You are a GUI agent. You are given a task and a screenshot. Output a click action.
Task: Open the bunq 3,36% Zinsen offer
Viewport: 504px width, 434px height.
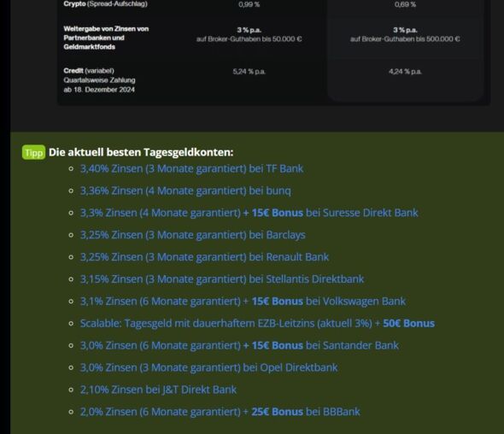click(x=185, y=191)
